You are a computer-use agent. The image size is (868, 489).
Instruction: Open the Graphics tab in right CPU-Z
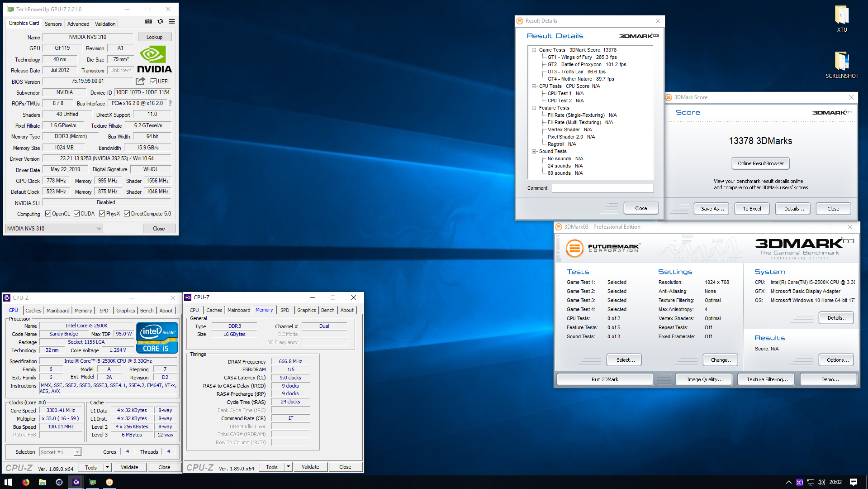point(306,310)
